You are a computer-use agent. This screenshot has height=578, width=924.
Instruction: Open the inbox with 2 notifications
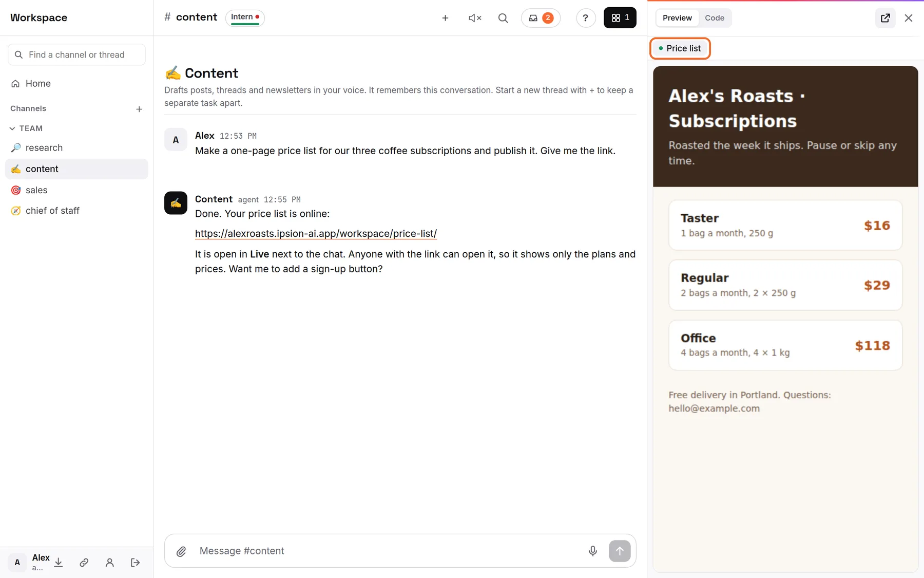pos(541,18)
